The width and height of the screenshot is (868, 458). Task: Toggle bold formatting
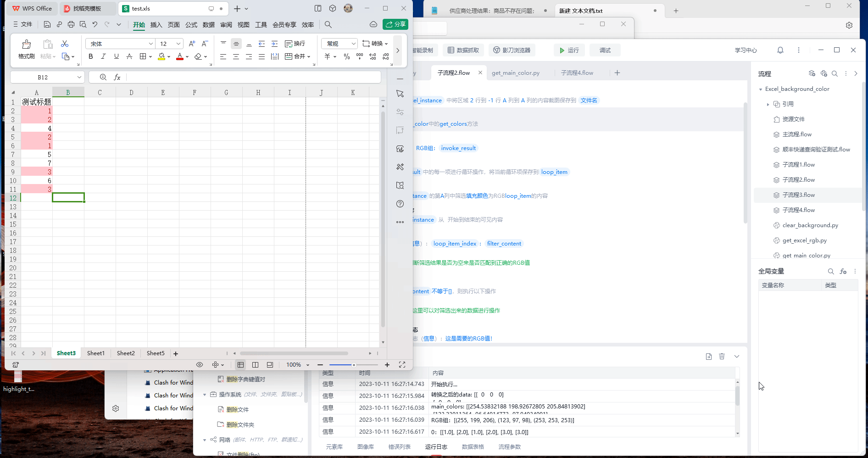(91, 56)
